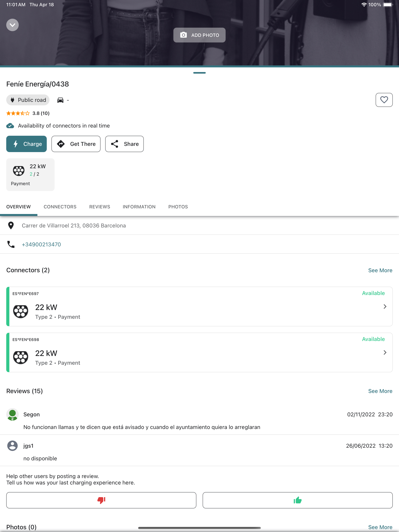Rate the charging experience with thumbs down
The width and height of the screenshot is (399, 532).
[101, 500]
